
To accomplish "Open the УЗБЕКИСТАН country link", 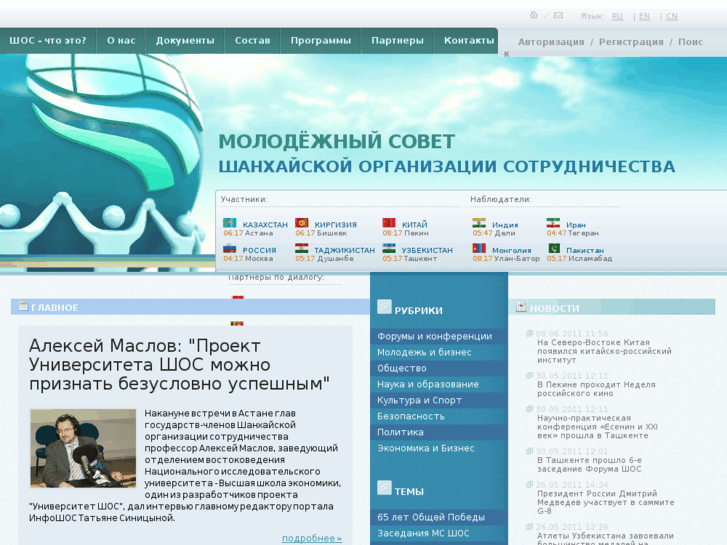I will click(427, 250).
